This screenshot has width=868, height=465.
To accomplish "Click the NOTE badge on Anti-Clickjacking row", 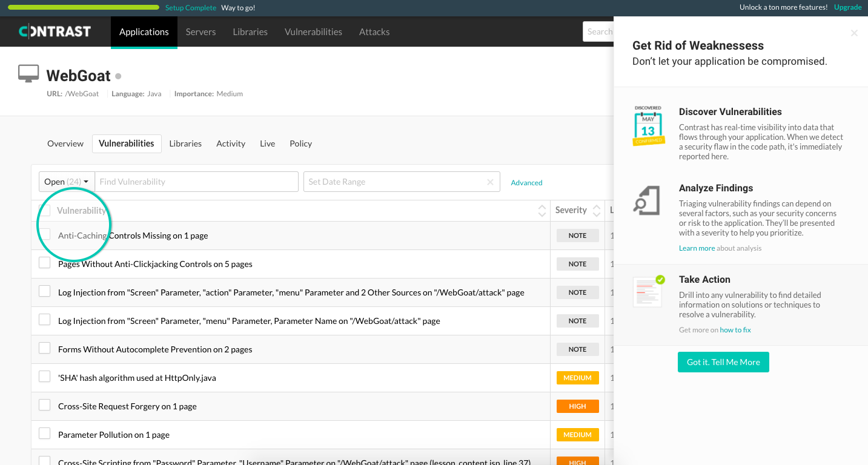I will point(578,264).
